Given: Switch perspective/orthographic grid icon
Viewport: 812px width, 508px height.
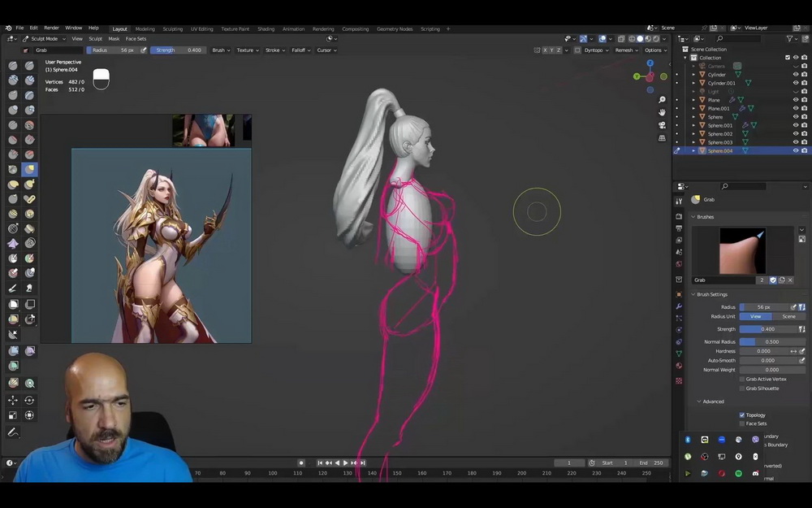Looking at the screenshot, I should (x=662, y=138).
